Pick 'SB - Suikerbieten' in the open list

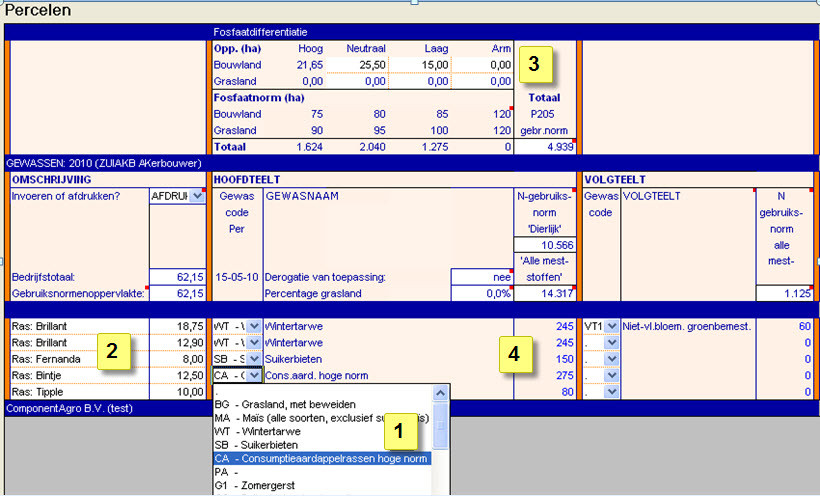tap(263, 445)
